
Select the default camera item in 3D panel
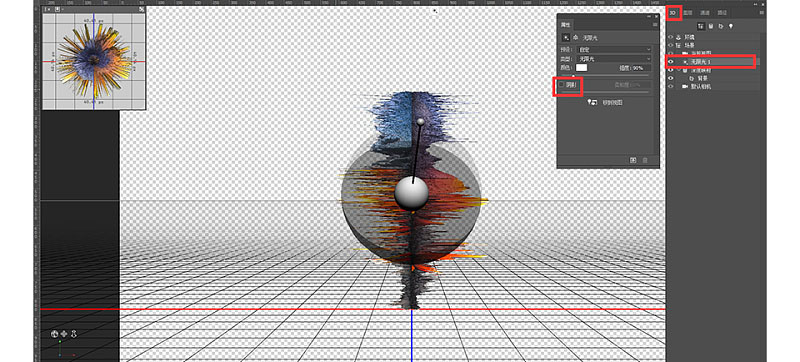pyautogui.click(x=701, y=87)
